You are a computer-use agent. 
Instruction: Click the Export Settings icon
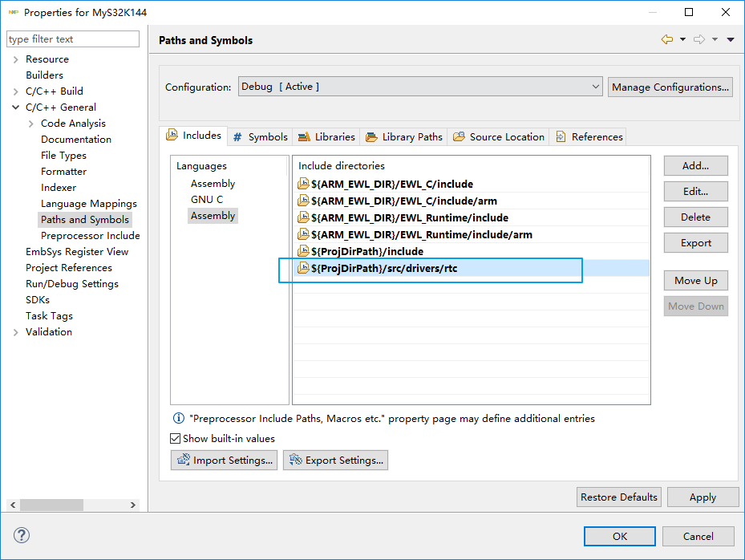(x=295, y=461)
